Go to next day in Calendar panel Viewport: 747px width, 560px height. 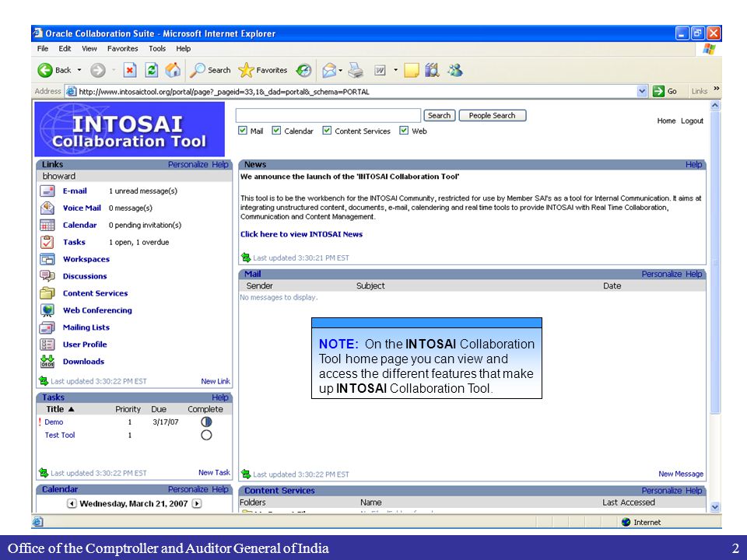pyautogui.click(x=197, y=503)
